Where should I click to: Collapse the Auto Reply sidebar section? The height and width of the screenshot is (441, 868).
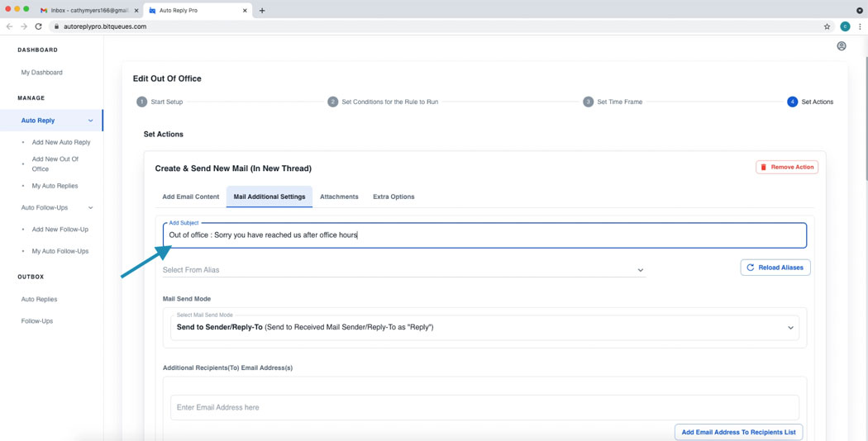click(x=91, y=121)
